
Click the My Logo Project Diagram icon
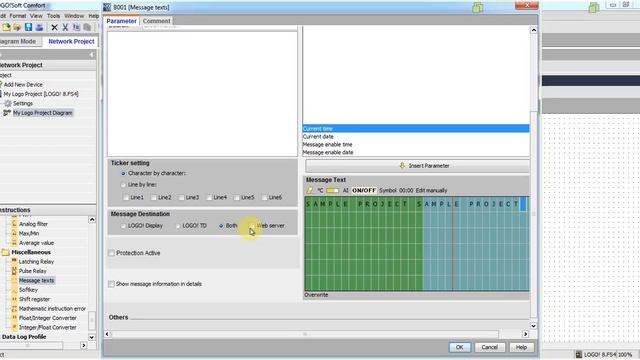pyautogui.click(x=7, y=113)
